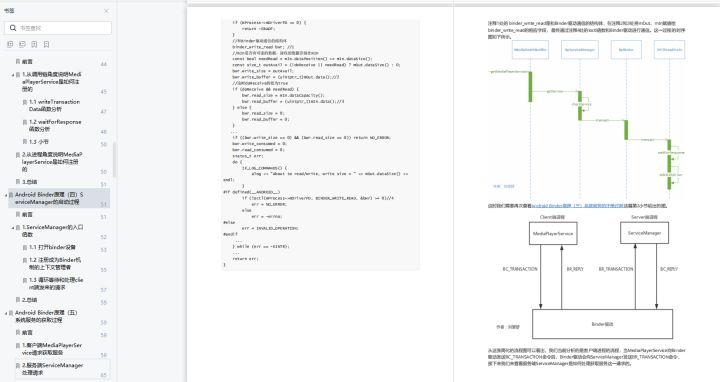Viewport: 720px width, 382px height.
Task: Click the Binder驱动 box in the diagram
Action: [x=602, y=324]
